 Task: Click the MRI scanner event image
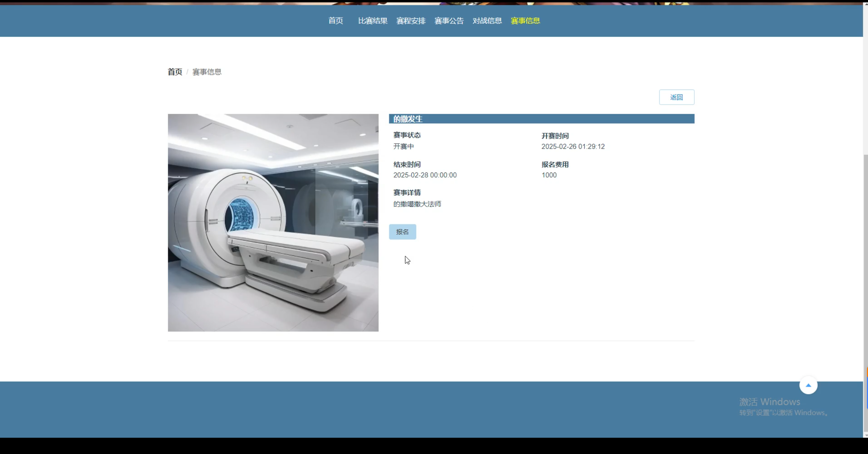[x=273, y=223]
